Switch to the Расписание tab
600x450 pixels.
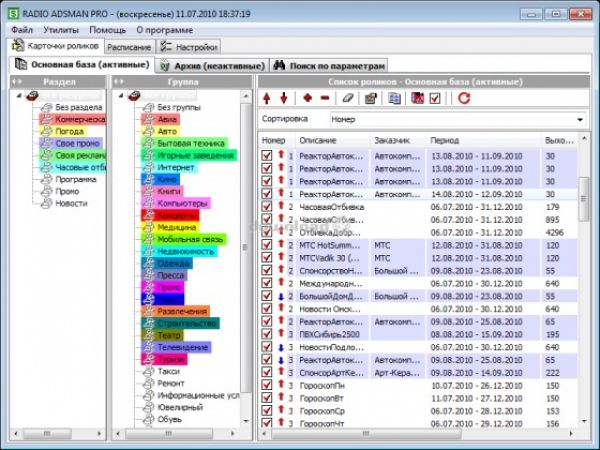pyautogui.click(x=127, y=46)
